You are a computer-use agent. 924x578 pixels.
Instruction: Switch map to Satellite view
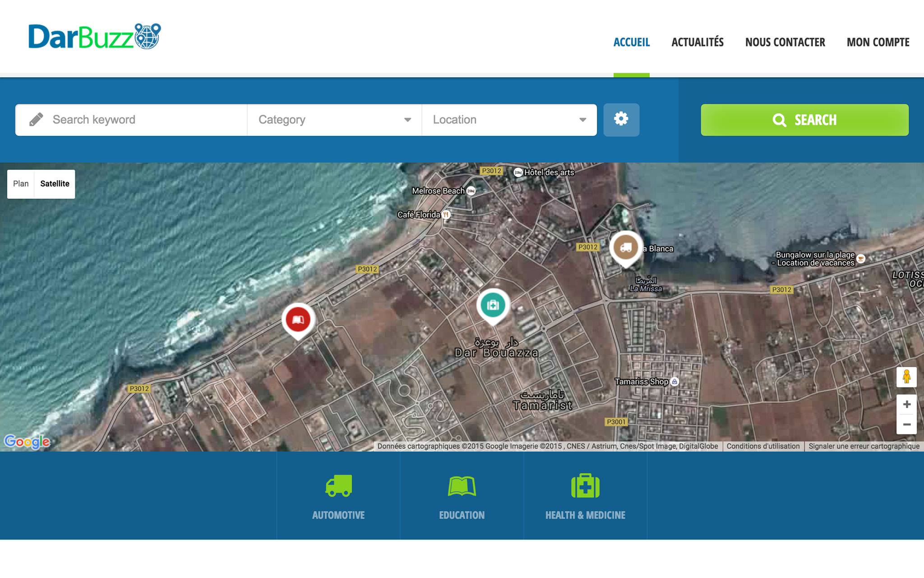[x=55, y=184]
